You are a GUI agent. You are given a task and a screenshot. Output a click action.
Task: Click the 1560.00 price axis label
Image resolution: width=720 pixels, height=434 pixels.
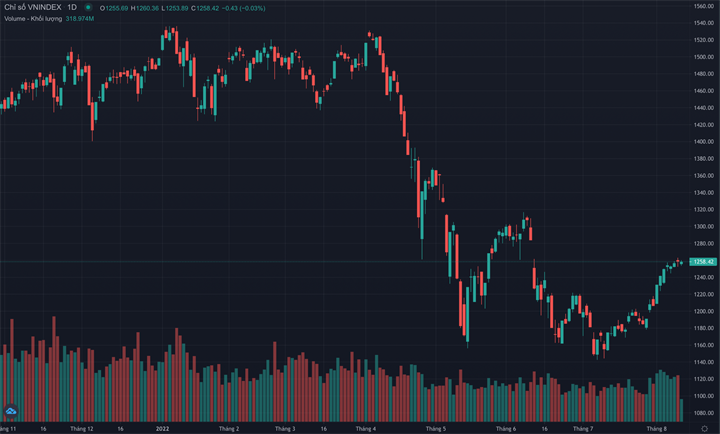[704, 6]
